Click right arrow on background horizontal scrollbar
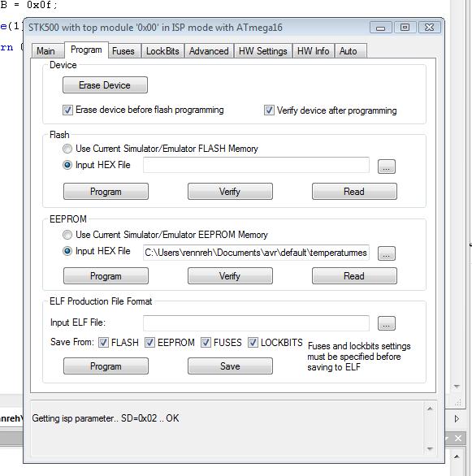The width and height of the screenshot is (472, 476). click(x=457, y=419)
